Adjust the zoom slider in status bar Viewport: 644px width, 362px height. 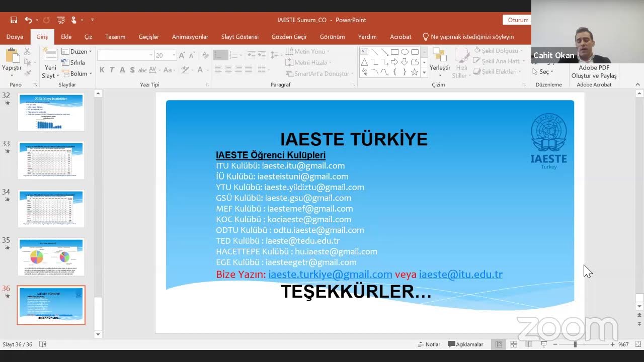575,344
